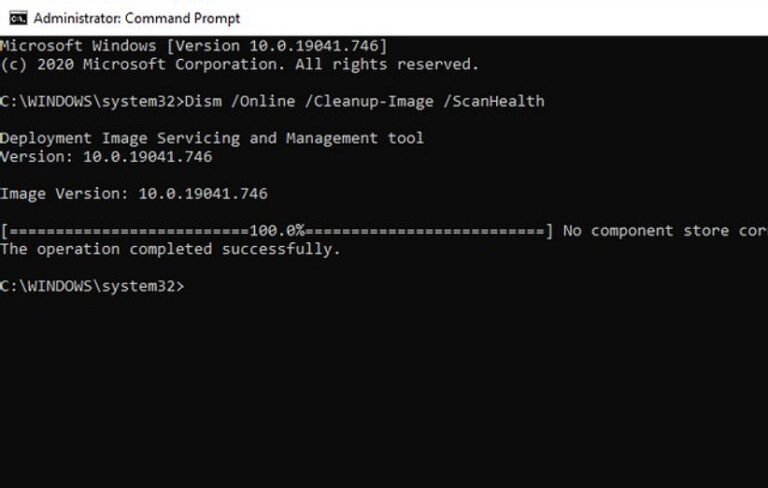The height and width of the screenshot is (488, 768).
Task: Click the closing bracket of the progress bar
Action: point(549,231)
